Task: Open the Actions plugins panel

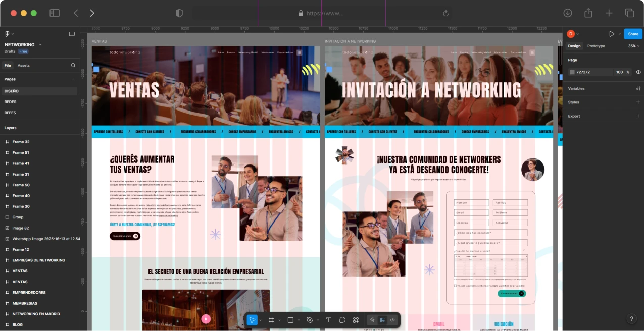Action: 356,319
